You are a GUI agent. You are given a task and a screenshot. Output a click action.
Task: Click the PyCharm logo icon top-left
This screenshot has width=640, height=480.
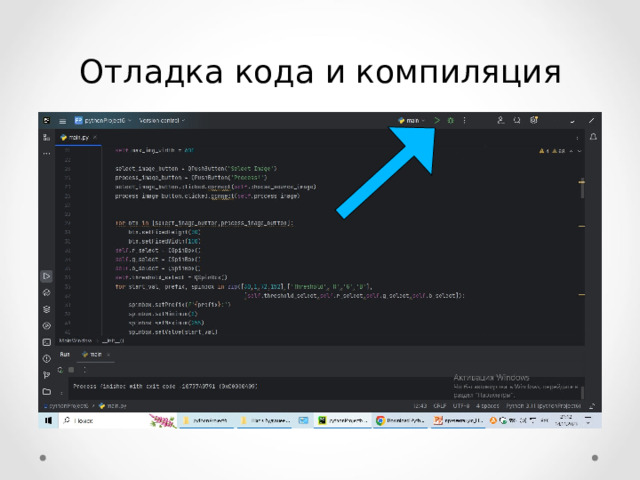47,120
